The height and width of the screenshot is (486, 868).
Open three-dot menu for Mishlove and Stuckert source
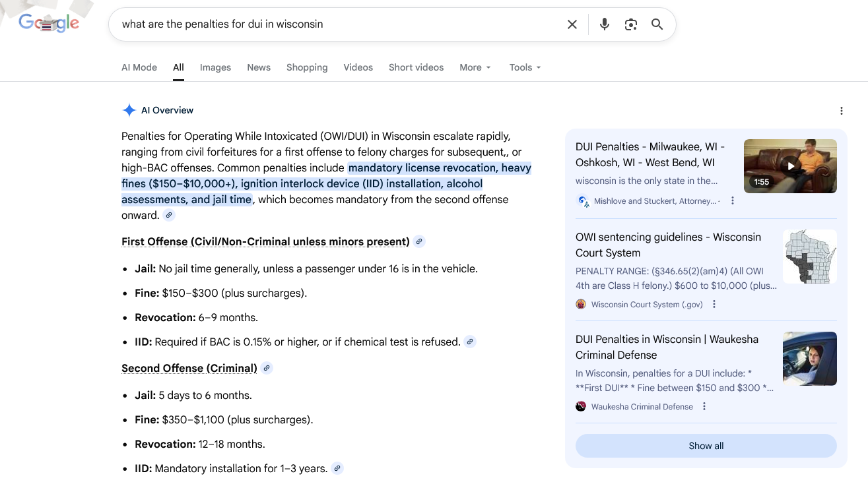pyautogui.click(x=733, y=201)
